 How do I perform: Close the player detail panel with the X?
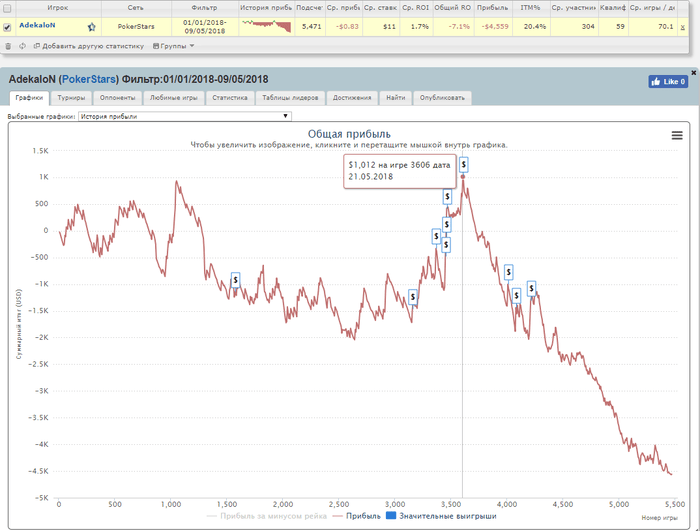pyautogui.click(x=694, y=72)
